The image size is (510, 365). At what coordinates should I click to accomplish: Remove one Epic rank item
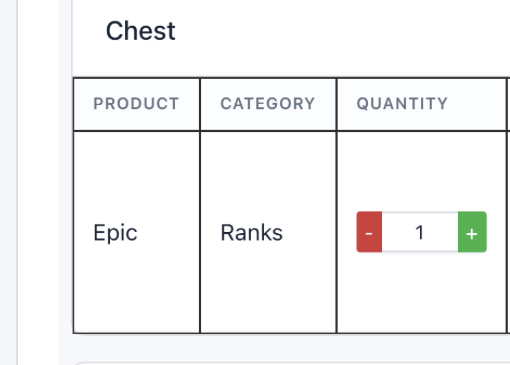[369, 232]
